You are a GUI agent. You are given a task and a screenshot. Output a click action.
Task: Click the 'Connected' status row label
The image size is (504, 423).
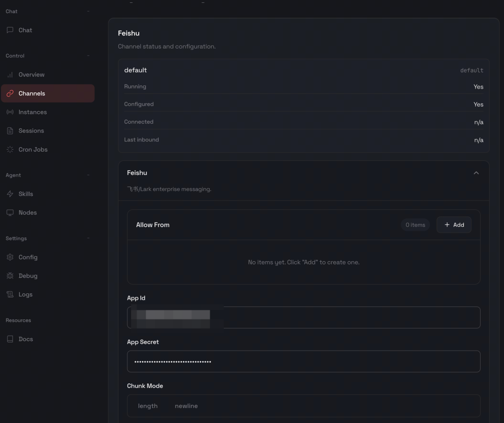(139, 122)
